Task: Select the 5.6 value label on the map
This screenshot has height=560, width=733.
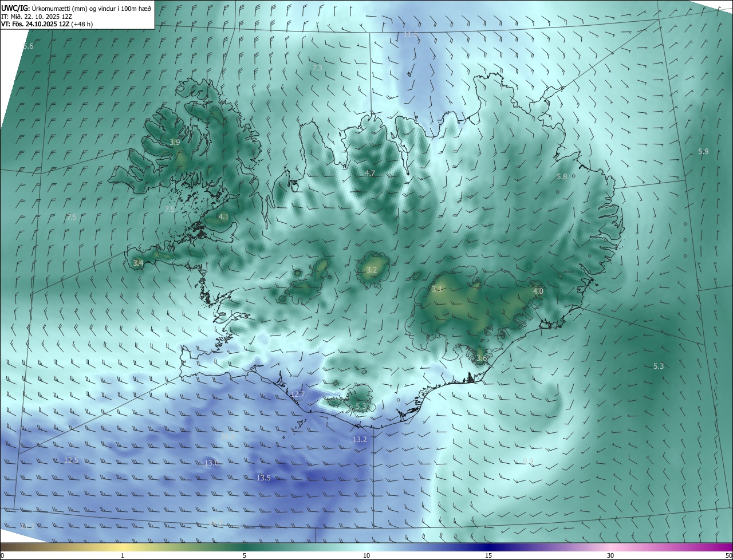Action: [28, 46]
